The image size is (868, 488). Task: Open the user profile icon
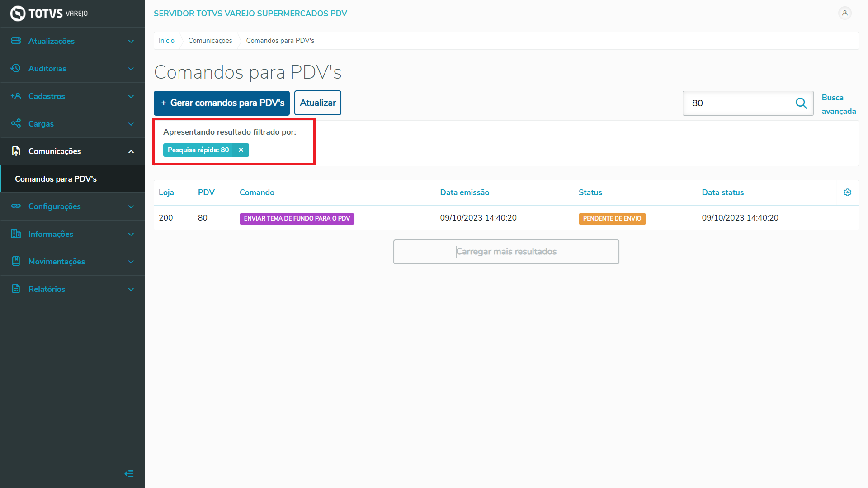844,13
